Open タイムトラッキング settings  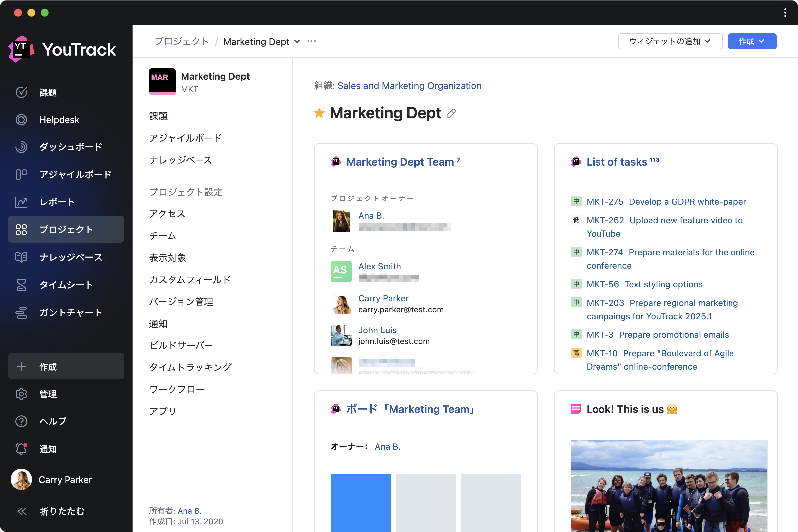point(190,367)
